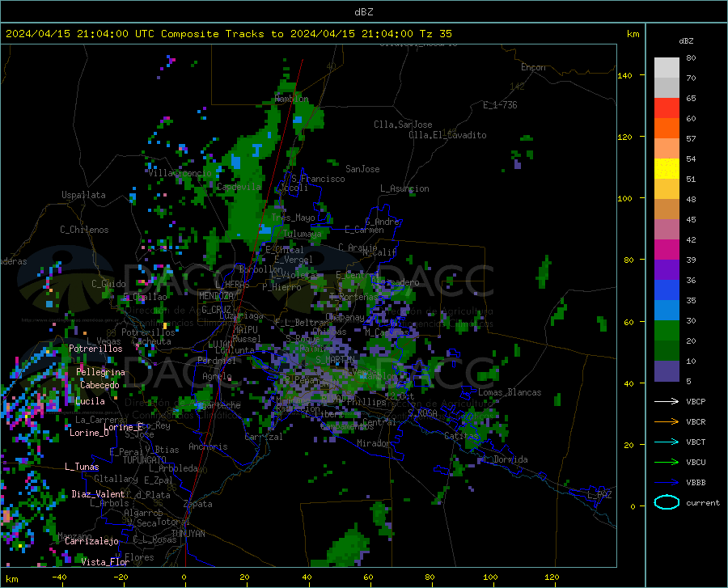Click the L_PAZ label
Image resolution: width=728 pixels, height=588 pixels.
(599, 495)
